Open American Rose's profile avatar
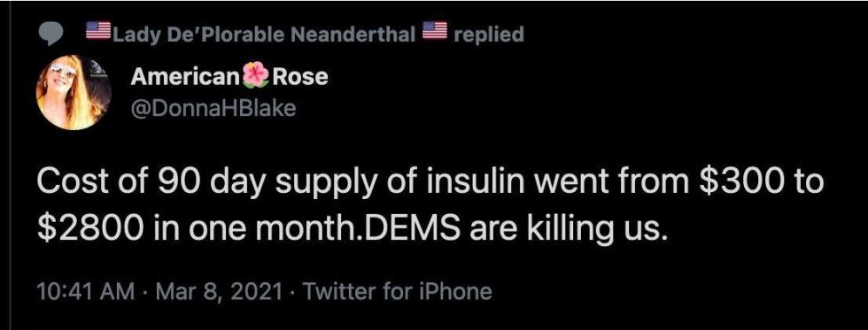The width and height of the screenshot is (868, 330). (74, 92)
